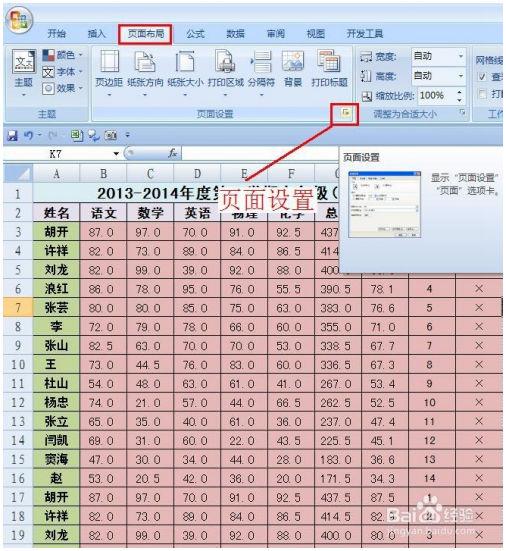Viewport: 506px width, 551px height.
Task: Open 纸张方向 orientation options
Action: pos(145,73)
